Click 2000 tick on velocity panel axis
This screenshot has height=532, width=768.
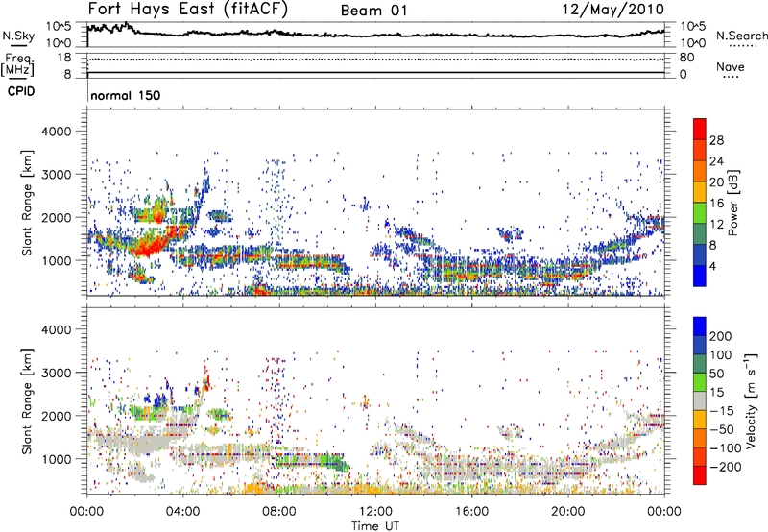[x=57, y=416]
